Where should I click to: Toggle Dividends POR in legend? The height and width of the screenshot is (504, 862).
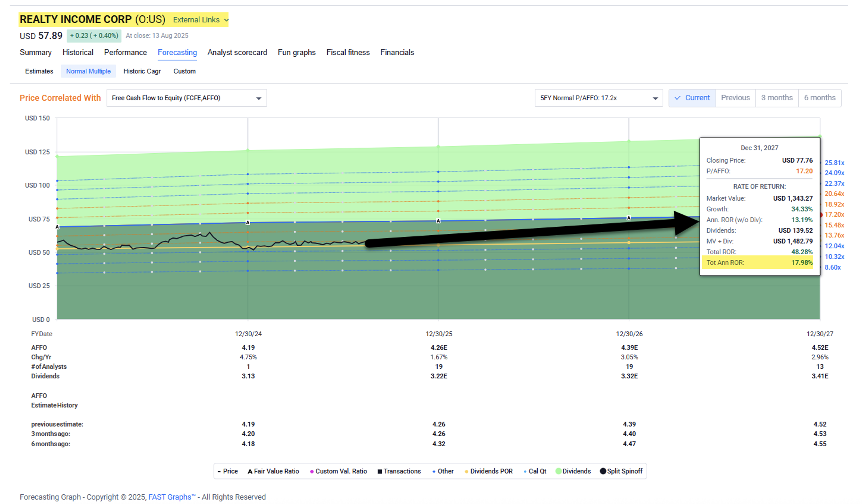click(488, 471)
